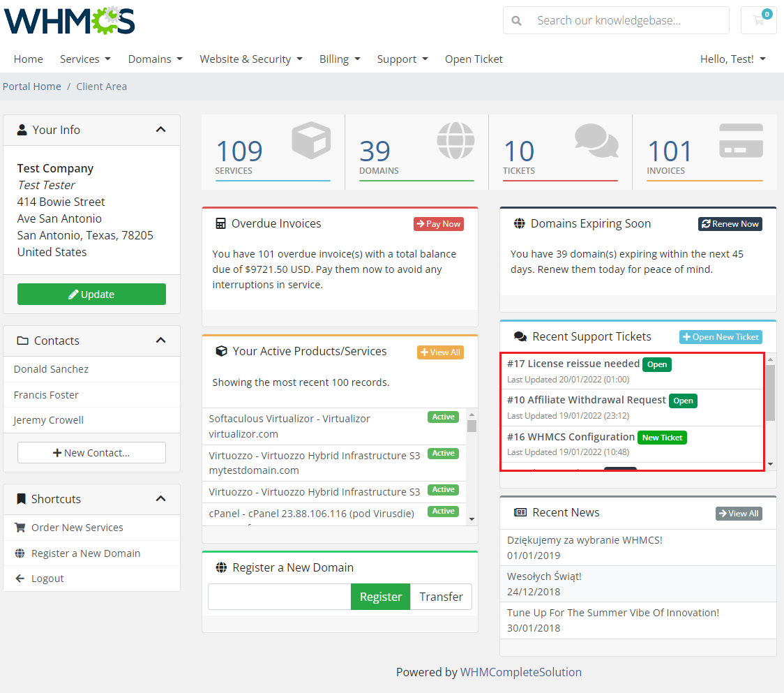Open contact Jeremy Crowell
784x693 pixels.
coord(49,420)
